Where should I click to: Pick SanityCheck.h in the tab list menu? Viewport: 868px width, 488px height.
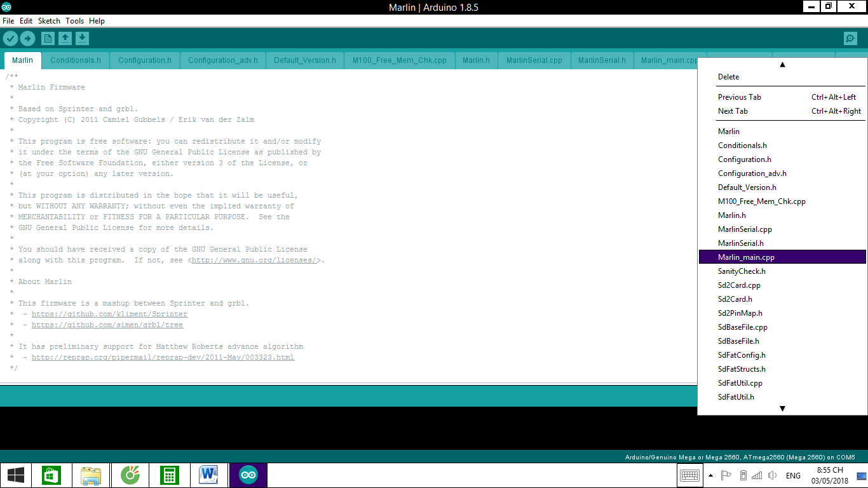[782, 271]
